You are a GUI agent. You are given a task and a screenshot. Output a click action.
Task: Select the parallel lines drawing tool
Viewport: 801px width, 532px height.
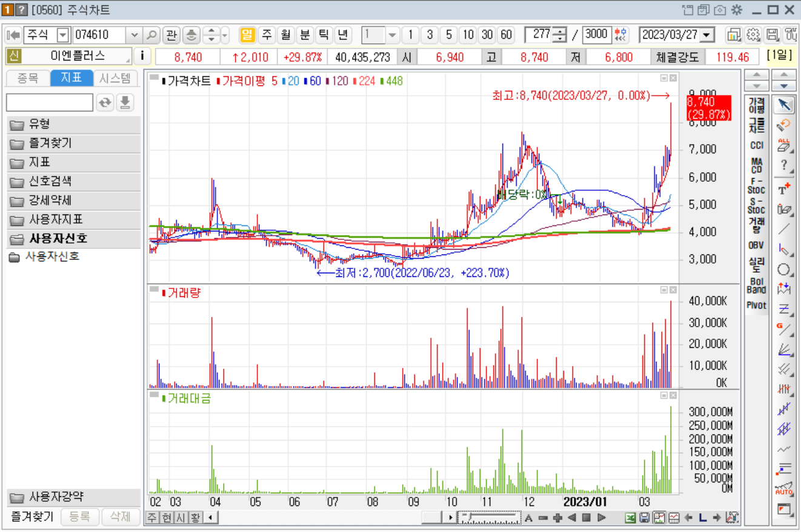785,369
